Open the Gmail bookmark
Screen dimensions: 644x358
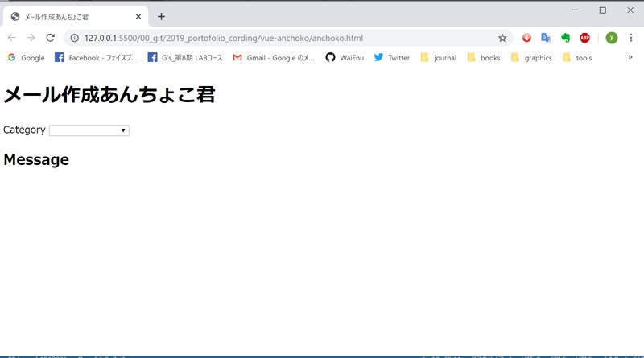[x=274, y=58]
